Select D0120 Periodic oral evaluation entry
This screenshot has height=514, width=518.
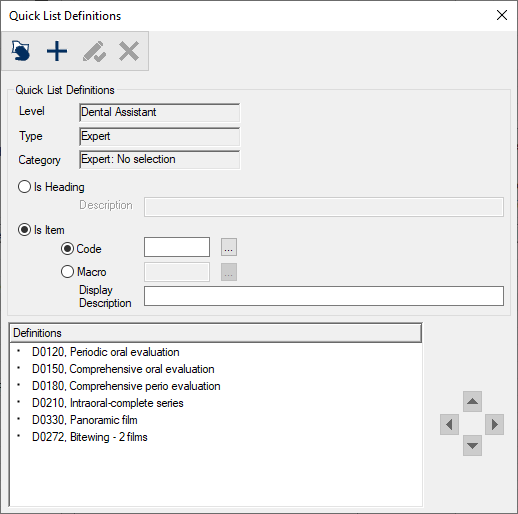coord(106,352)
